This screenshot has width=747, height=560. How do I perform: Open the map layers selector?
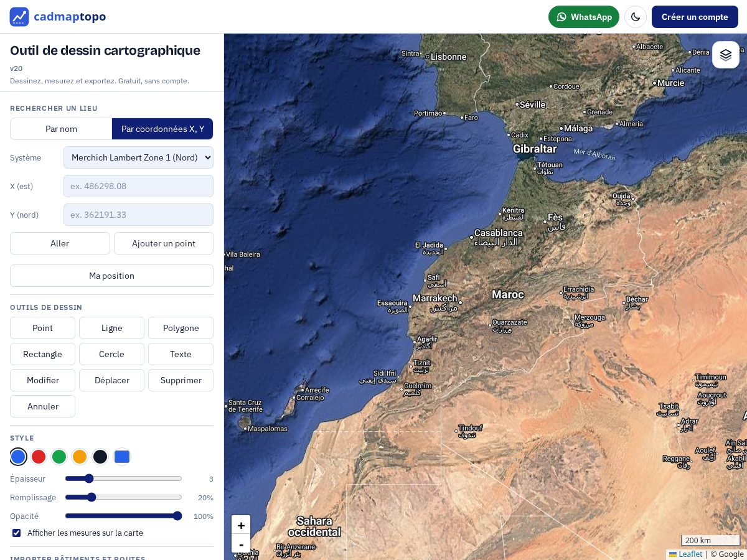click(x=726, y=55)
